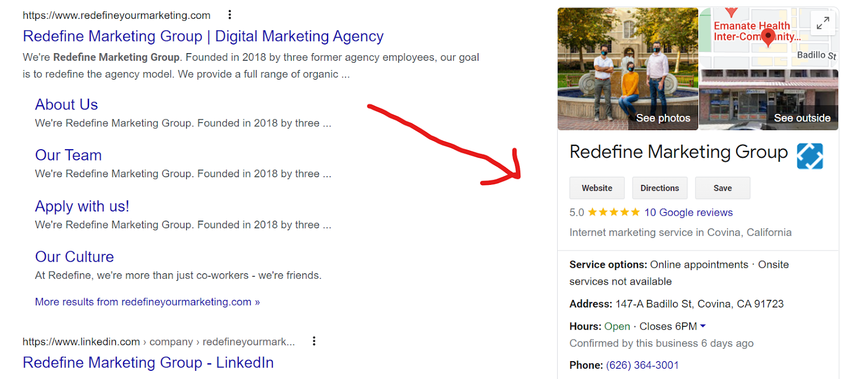Click the Redefine Marketing Group blue logo
The height and width of the screenshot is (379, 868).
click(x=810, y=156)
